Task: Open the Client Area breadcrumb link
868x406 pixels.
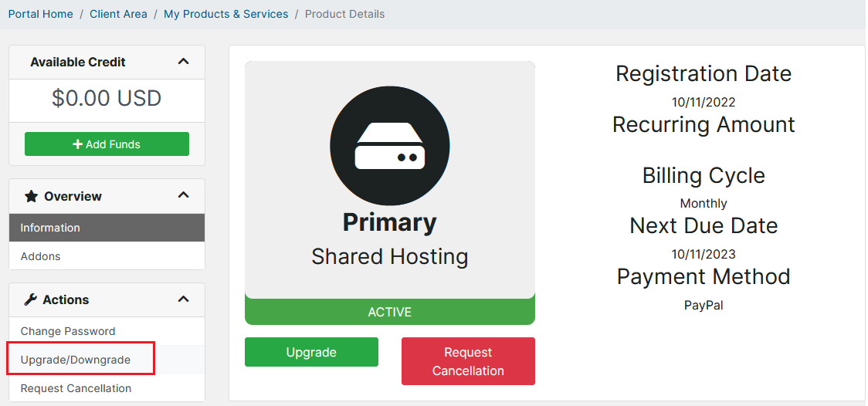Action: 118,14
